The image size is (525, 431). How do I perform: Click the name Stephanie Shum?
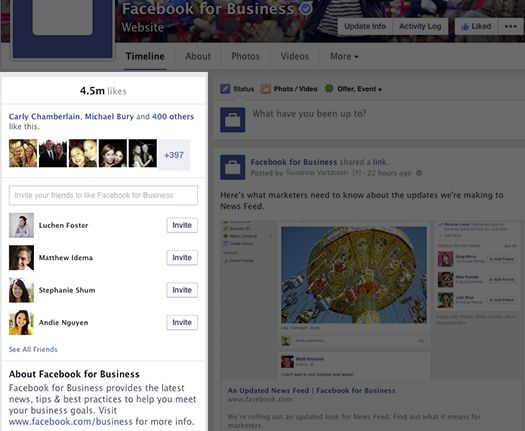click(67, 290)
